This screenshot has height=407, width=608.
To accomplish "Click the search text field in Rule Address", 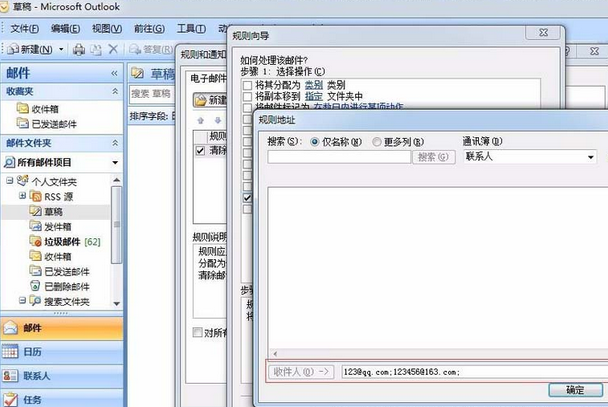I will click(339, 157).
